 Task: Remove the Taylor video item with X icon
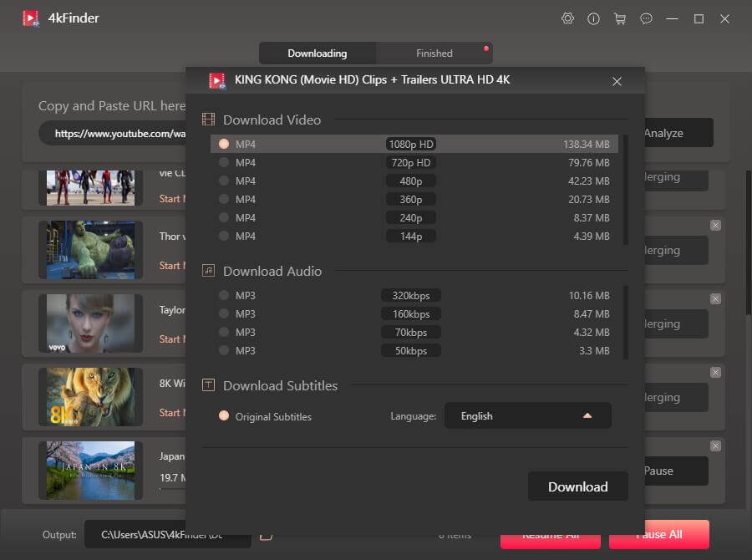point(715,299)
